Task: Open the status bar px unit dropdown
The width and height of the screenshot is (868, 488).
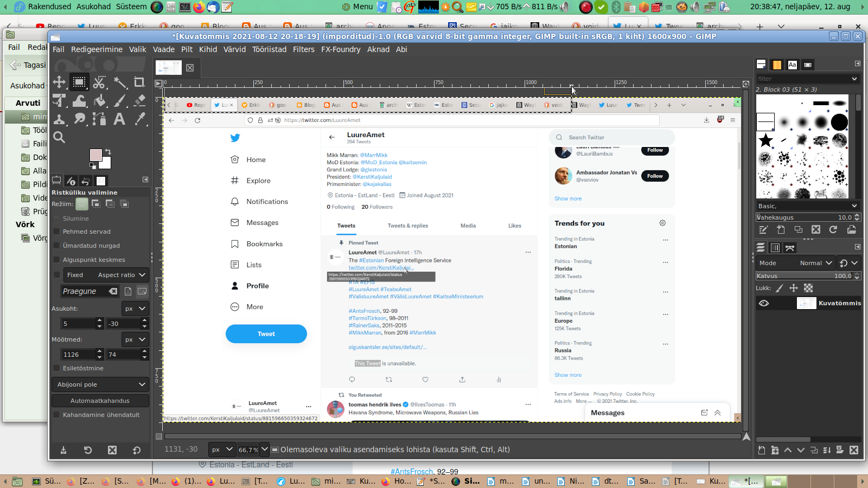Action: 222,450
